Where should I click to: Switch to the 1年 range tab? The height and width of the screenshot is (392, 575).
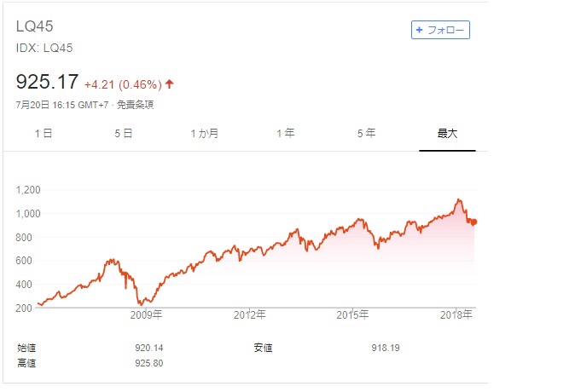(x=286, y=133)
